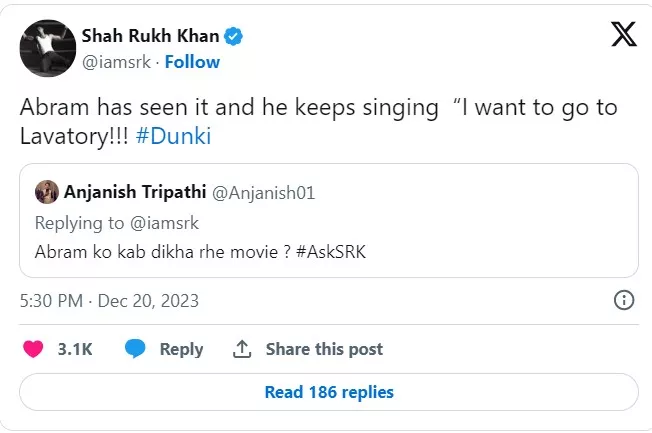The image size is (652, 433).
Task: Open the tweet info icon
Action: tap(622, 300)
